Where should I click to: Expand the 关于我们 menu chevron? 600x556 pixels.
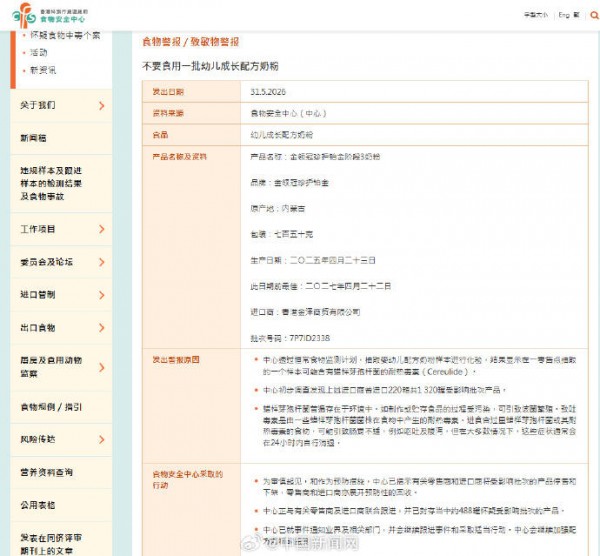[101, 106]
